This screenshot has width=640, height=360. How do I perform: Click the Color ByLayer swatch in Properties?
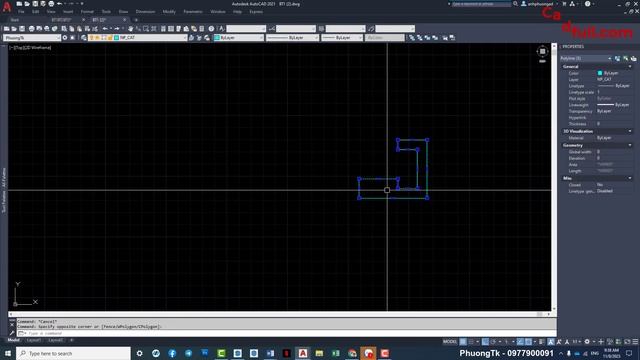pyautogui.click(x=600, y=73)
